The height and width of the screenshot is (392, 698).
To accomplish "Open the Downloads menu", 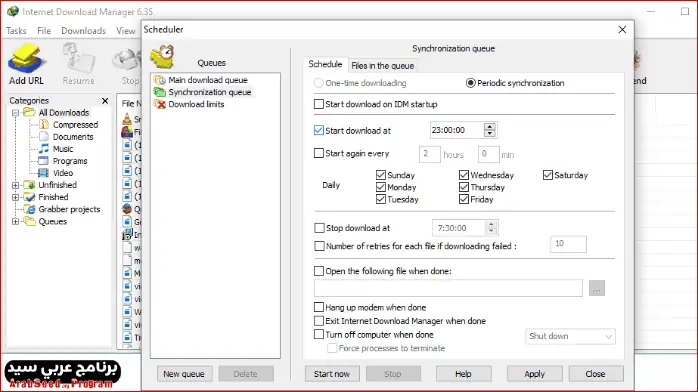I will (84, 31).
